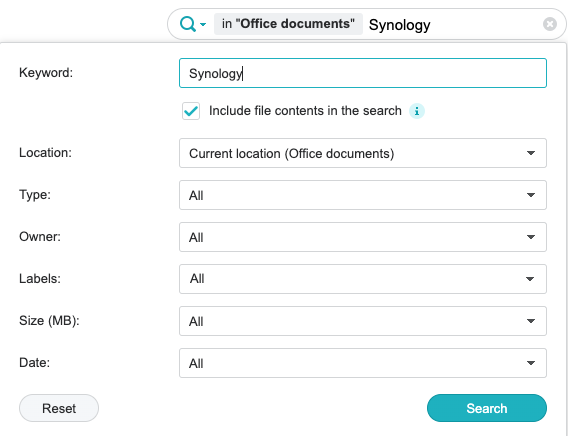Click the Search button
Viewport: 568px width, 436px height.
486,408
